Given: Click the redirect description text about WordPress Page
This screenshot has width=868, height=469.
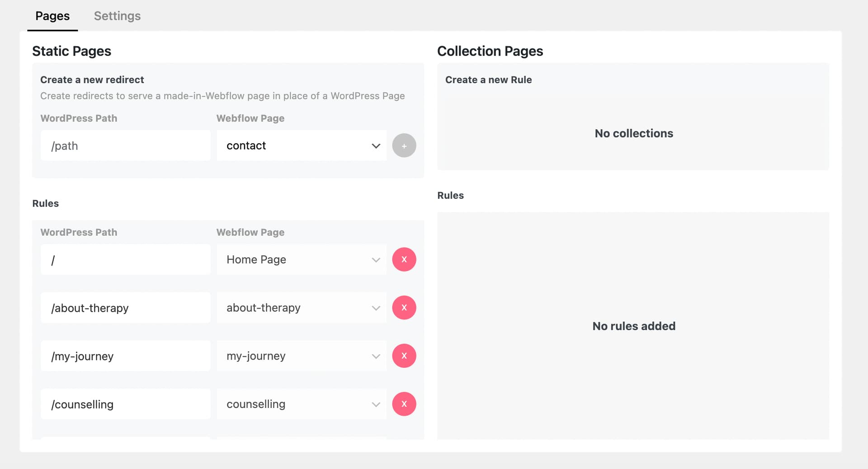Looking at the screenshot, I should 222,96.
